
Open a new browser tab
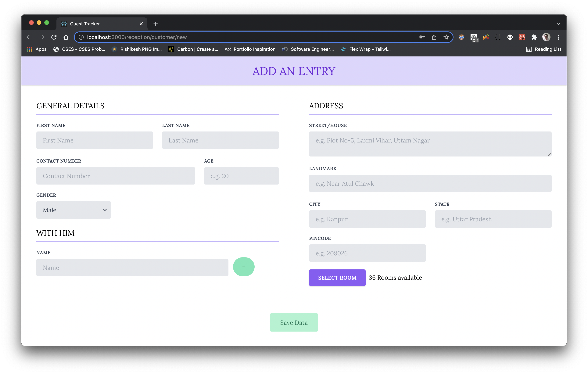(x=156, y=24)
